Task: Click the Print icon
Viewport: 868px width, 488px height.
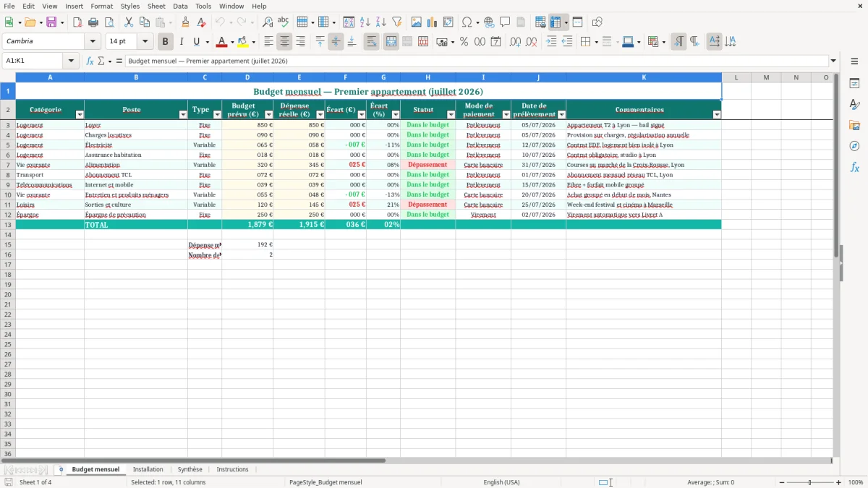Action: coord(93,22)
